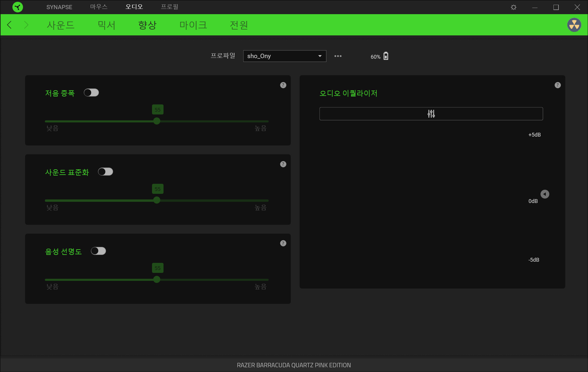Click the 0dB equalizer collapse arrow
Screen dimensions: 588x372
(x=545, y=194)
